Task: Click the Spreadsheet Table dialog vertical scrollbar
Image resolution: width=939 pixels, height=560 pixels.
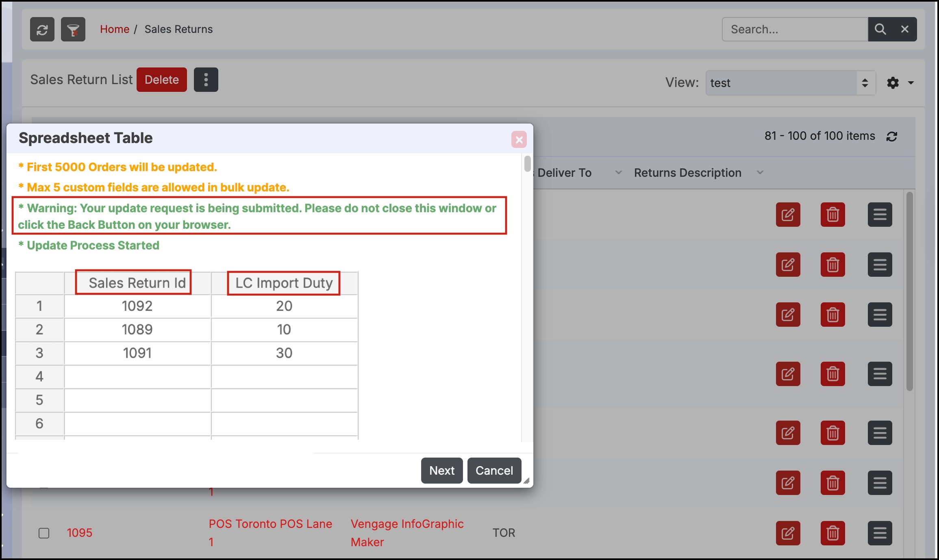Action: 527,164
